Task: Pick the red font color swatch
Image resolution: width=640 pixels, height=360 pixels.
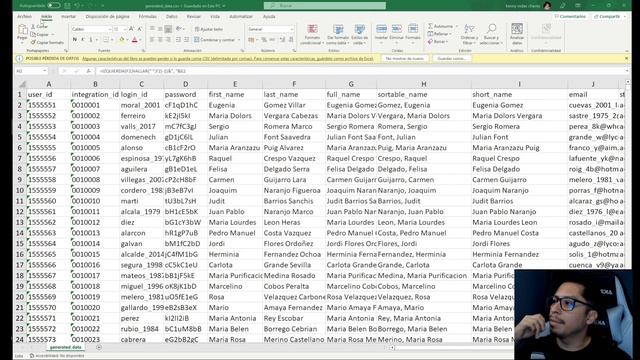Action: coord(135,40)
